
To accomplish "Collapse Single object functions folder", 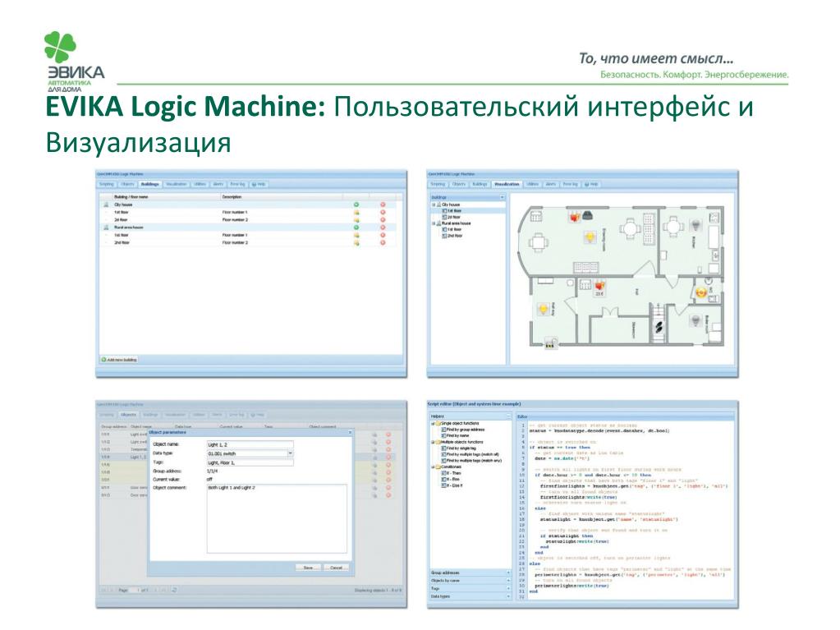I will pos(433,423).
